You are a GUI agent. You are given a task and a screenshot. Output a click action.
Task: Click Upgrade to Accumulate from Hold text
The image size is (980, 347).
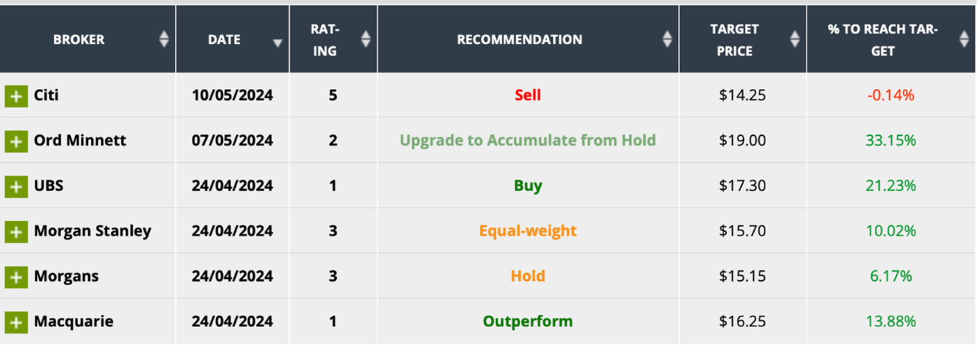point(527,140)
